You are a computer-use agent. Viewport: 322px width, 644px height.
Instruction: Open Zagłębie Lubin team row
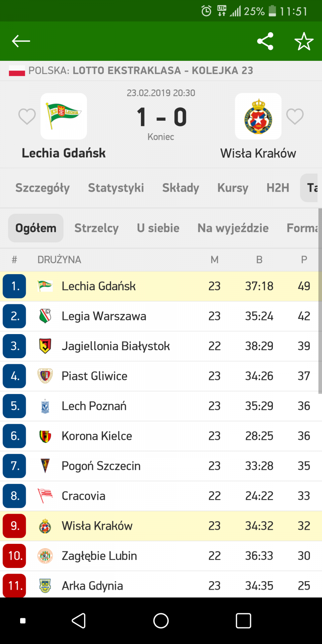[x=161, y=556]
